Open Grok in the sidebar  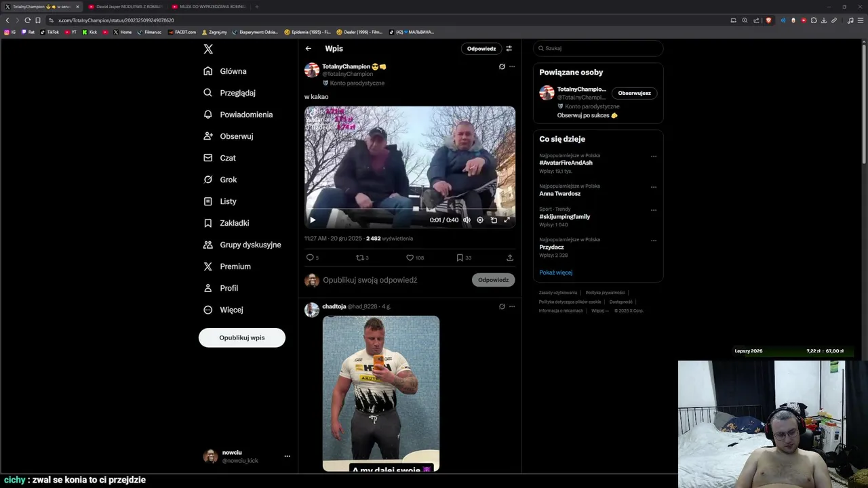click(x=220, y=180)
